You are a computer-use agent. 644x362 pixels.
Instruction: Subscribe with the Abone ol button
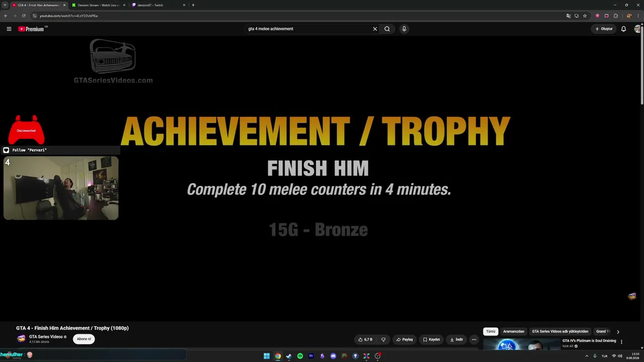84,339
